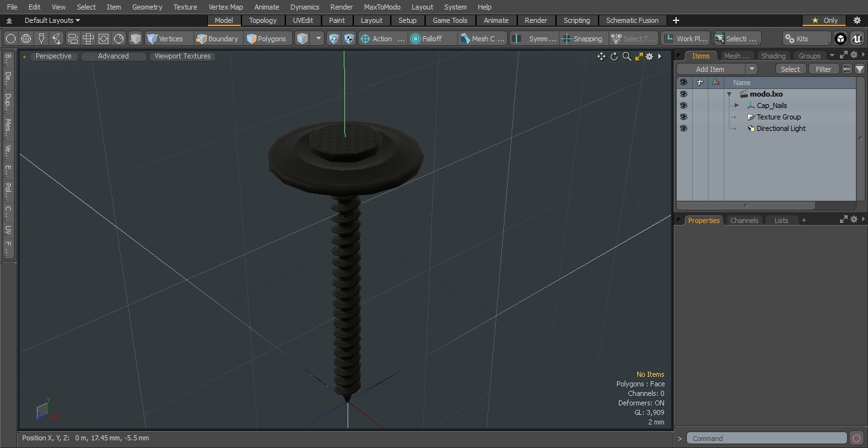Maximize viewport with the orange arrows icon
This screenshot has height=448, width=868.
pyautogui.click(x=639, y=57)
